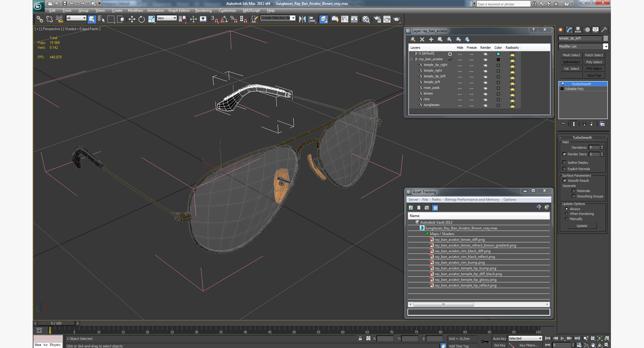Uncheck Smooth Result checkbox
This screenshot has width=644, height=348.
(564, 181)
